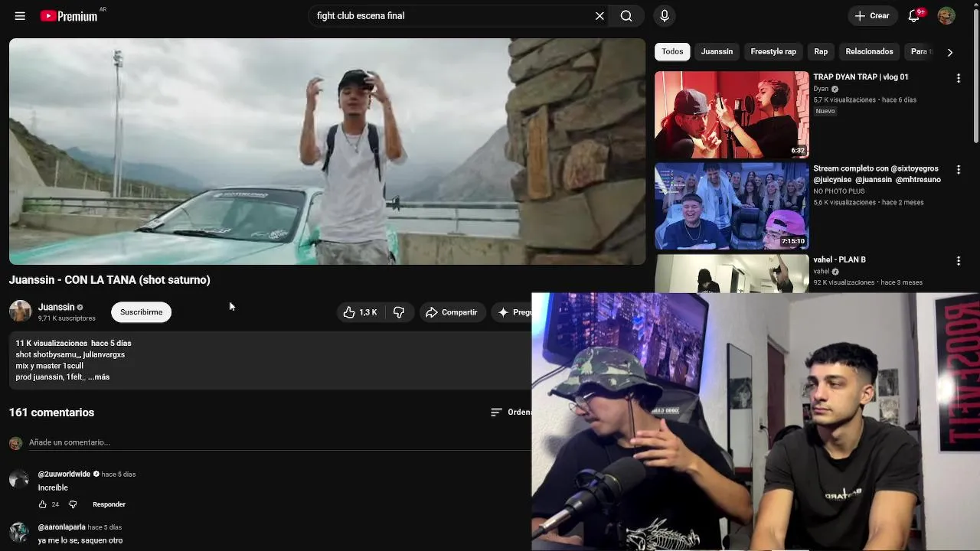Open vahel - PLAN B video title
This screenshot has width=980, height=551.
840,260
